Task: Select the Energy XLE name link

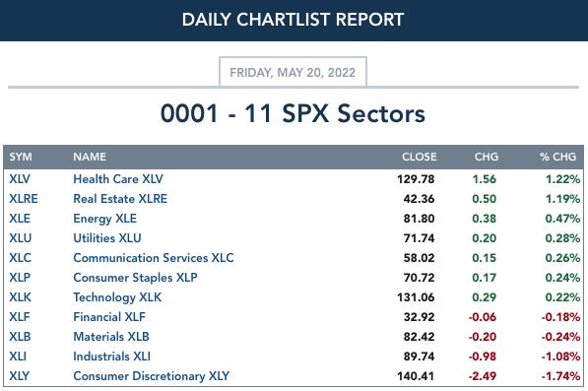Action: click(105, 219)
